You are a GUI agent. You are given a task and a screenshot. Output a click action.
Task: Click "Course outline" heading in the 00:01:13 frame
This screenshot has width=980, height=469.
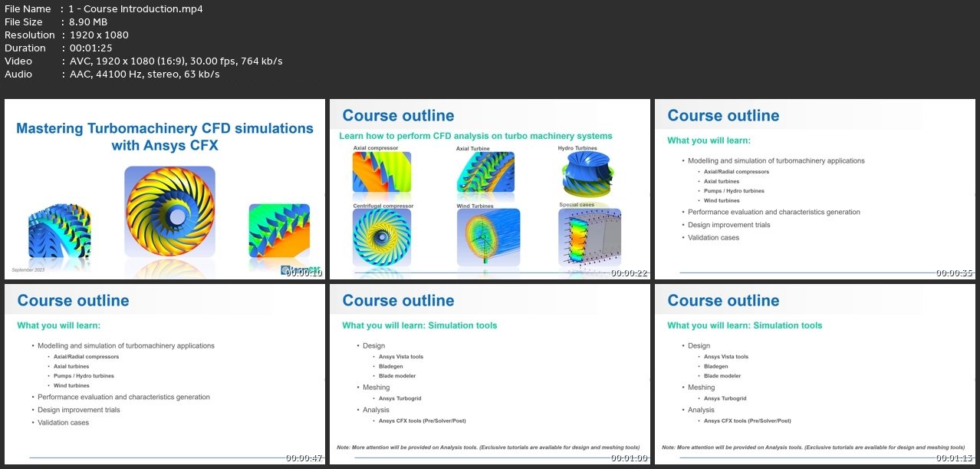(x=723, y=301)
